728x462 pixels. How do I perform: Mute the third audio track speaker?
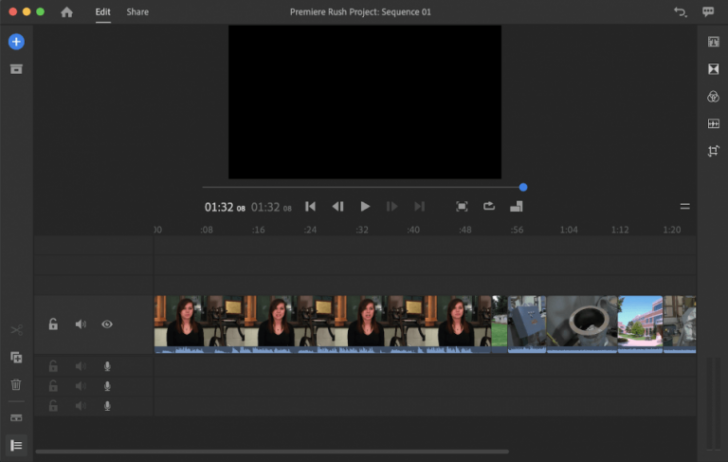[x=81, y=406]
